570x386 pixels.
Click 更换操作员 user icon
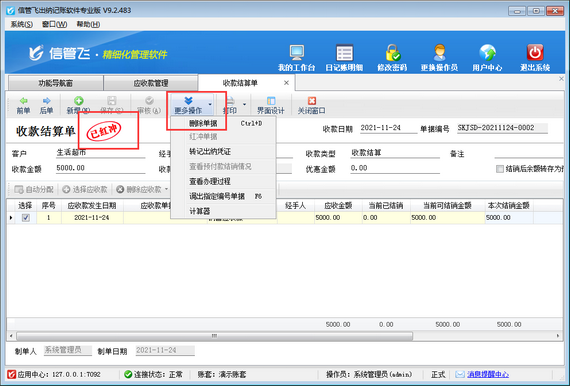point(439,53)
